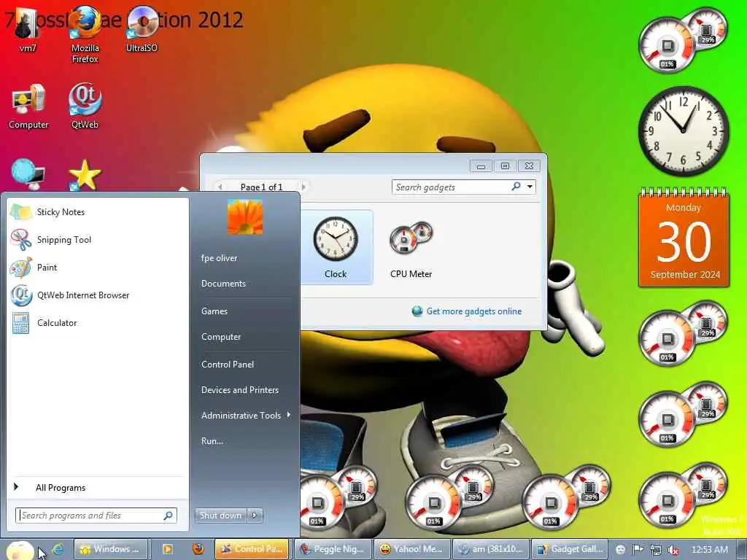Click the Search gadgets input field

[x=451, y=187]
